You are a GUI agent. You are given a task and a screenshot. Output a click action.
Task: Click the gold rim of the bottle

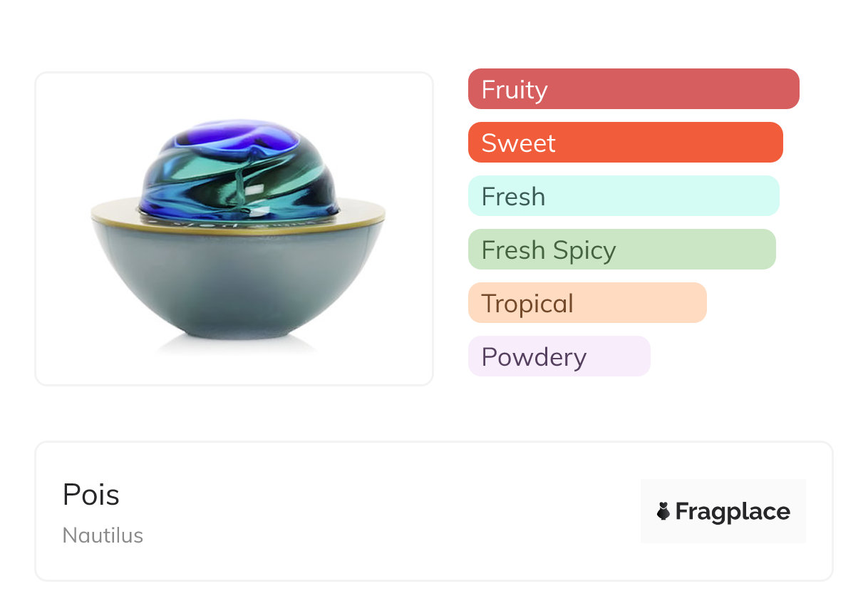coord(114,212)
